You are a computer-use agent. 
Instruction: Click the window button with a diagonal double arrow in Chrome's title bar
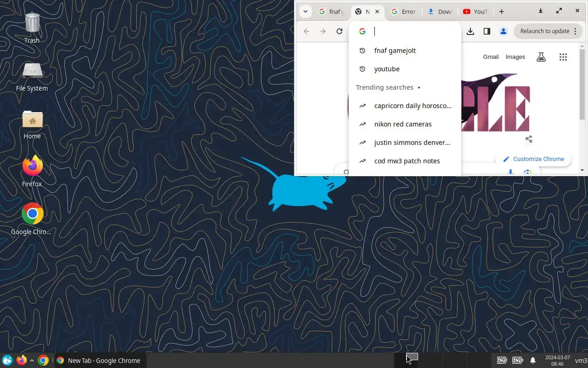click(559, 11)
